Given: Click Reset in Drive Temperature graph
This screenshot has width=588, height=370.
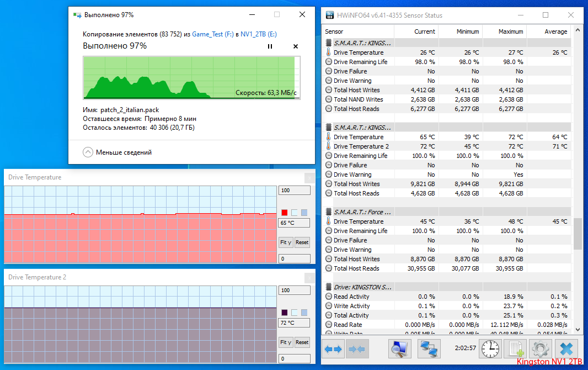Looking at the screenshot, I should [x=302, y=242].
